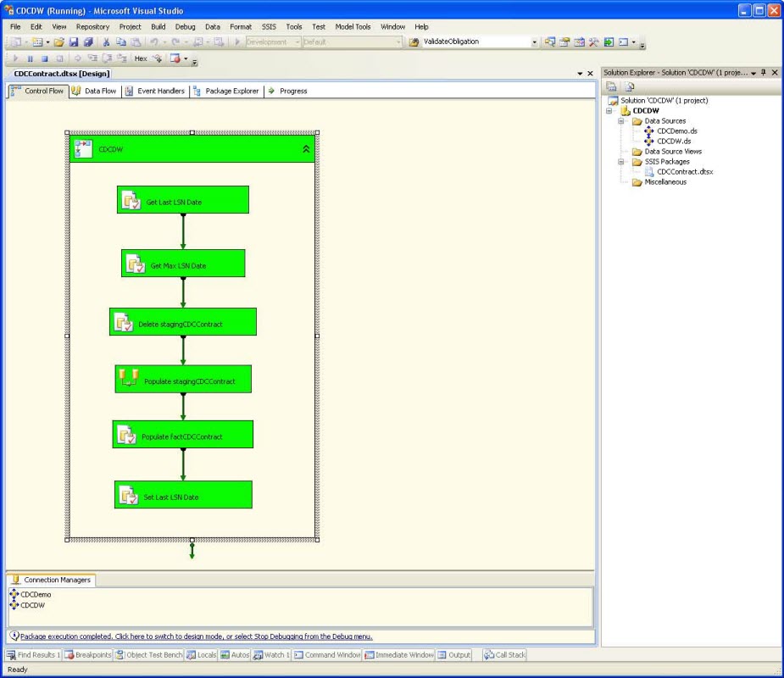This screenshot has height=678, width=784.
Task: Open the active files dropdown beside CDCContract tab
Action: coord(580,74)
